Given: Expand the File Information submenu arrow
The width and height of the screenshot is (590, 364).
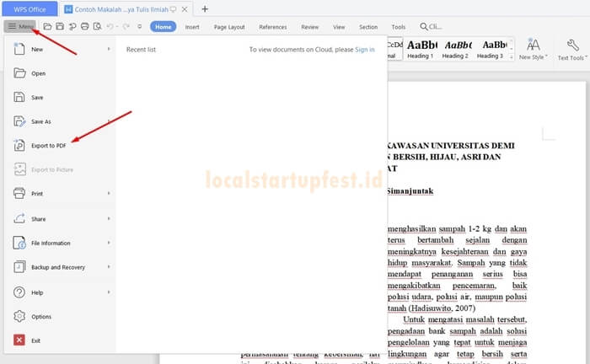Looking at the screenshot, I should [x=109, y=243].
